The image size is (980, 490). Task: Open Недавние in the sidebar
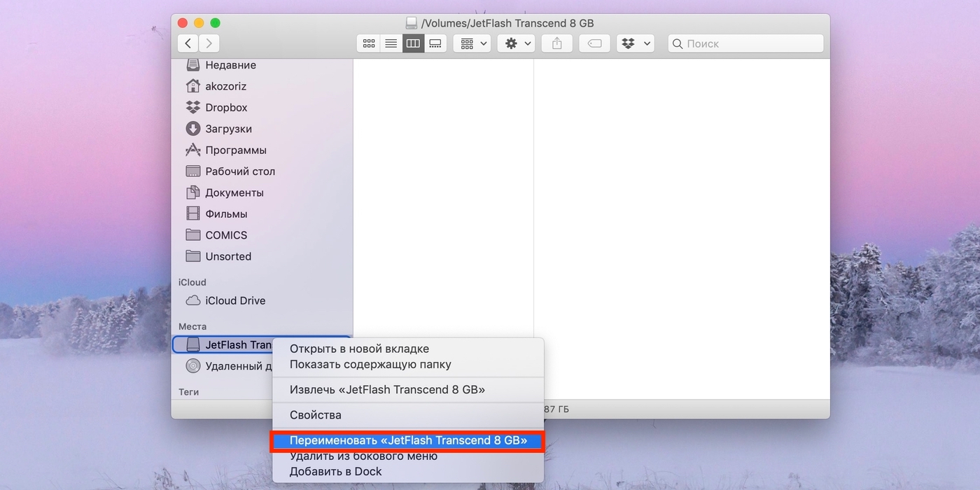(262, 65)
